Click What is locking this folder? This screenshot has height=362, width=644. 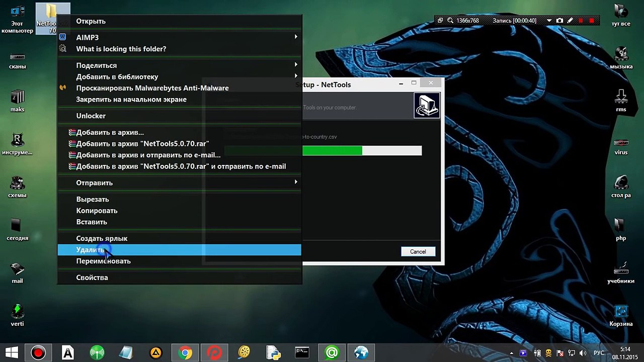coord(179,49)
